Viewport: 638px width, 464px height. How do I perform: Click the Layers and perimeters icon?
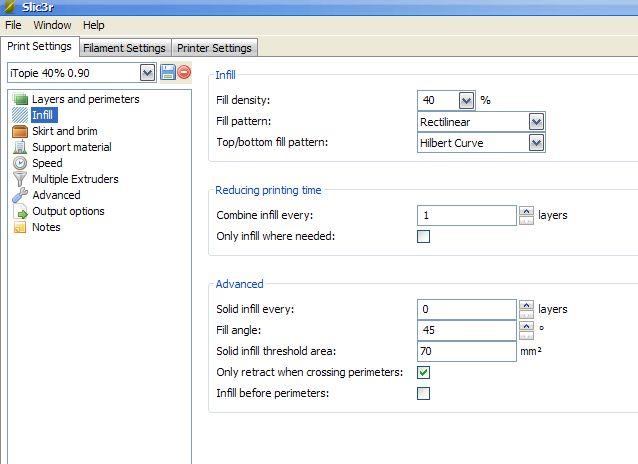tap(20, 99)
